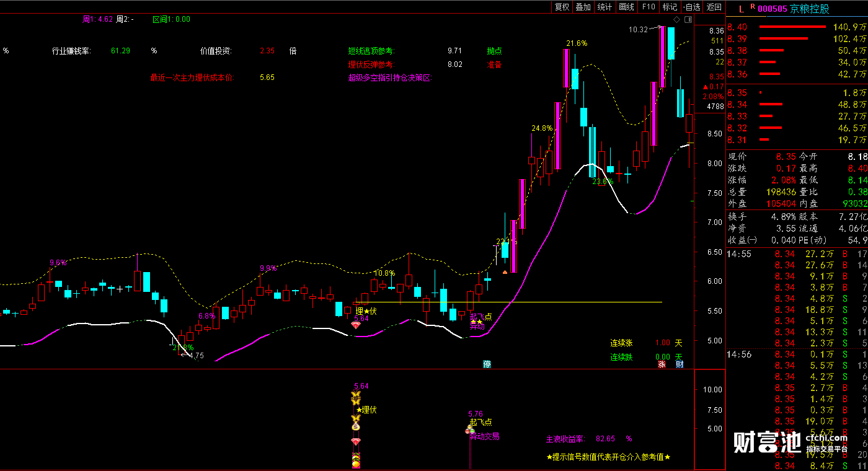Click 埋伏反弹参考 label

[x=371, y=64]
